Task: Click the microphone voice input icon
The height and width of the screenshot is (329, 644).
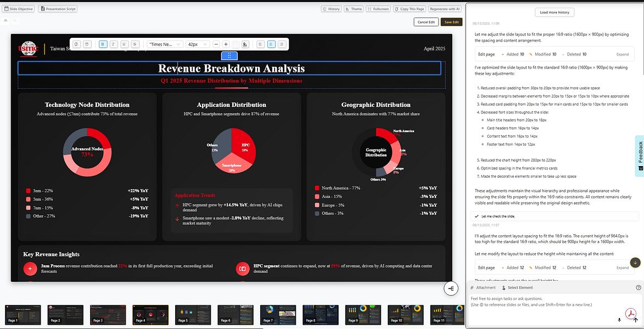Action: pyautogui.click(x=619, y=320)
